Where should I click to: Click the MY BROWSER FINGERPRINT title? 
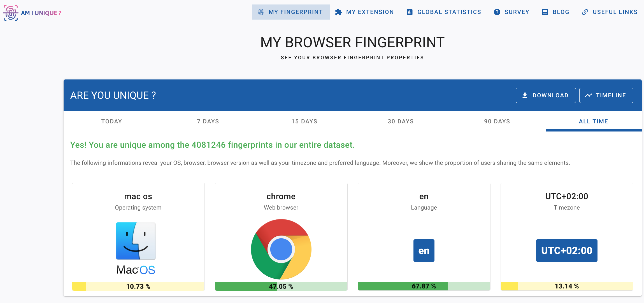click(x=352, y=43)
